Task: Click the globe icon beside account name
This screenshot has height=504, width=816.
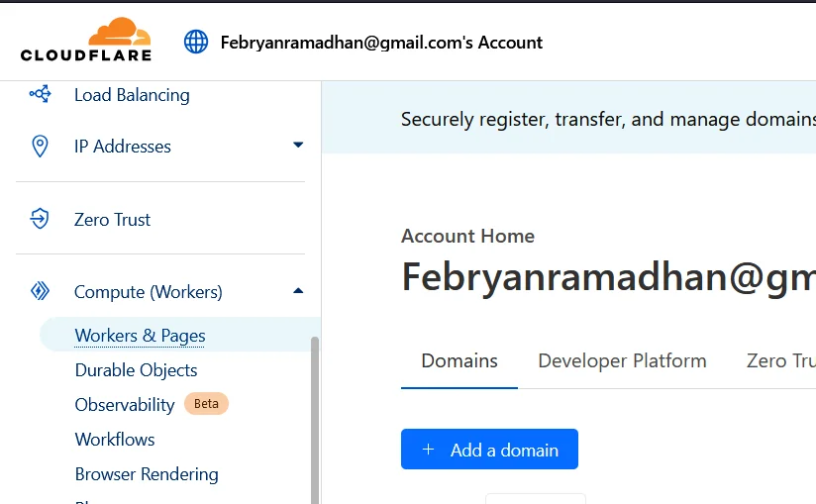Action: [196, 42]
